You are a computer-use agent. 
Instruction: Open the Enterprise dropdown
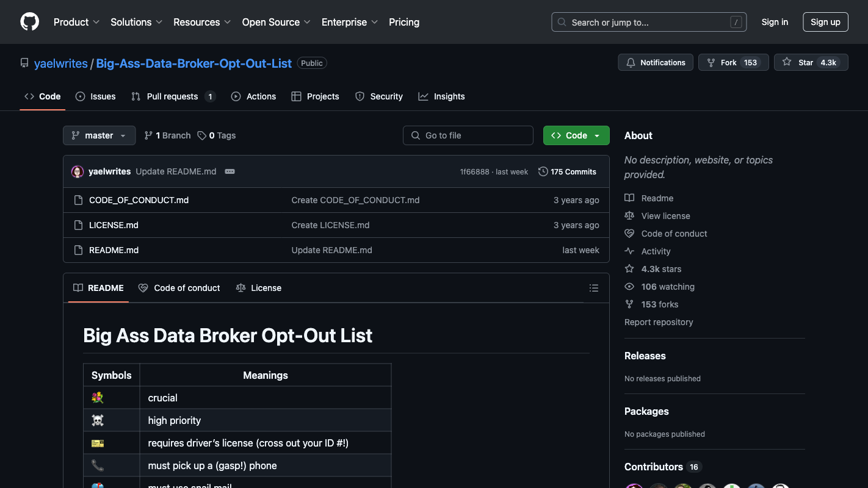[x=350, y=22]
